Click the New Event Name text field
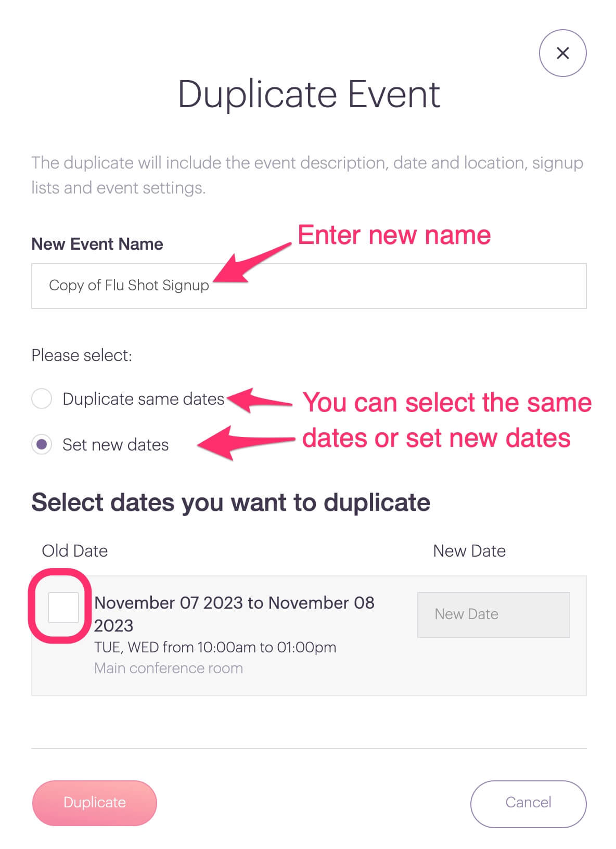 [309, 286]
